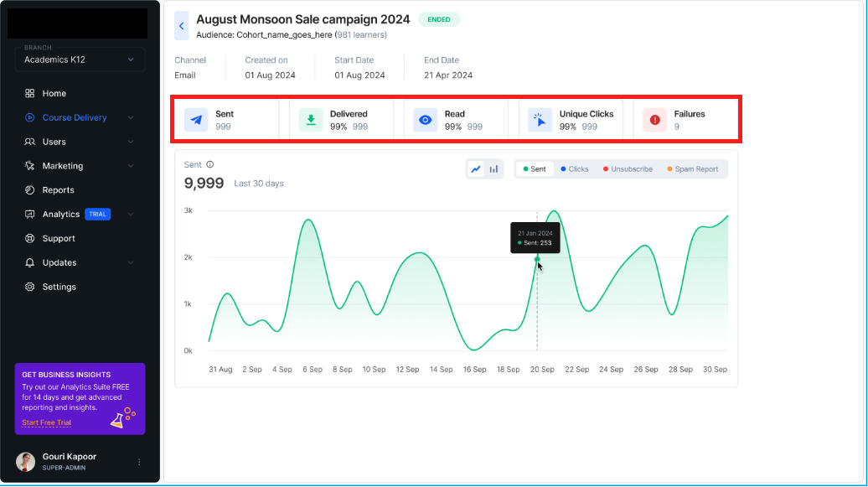
Task: Click the Settings gear icon
Action: pos(30,287)
